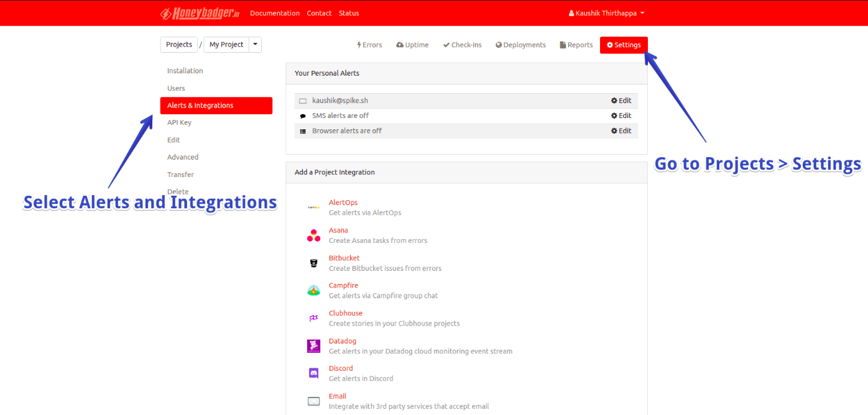868x415 pixels.
Task: Expand the My Project dropdown caret
Action: tap(255, 45)
